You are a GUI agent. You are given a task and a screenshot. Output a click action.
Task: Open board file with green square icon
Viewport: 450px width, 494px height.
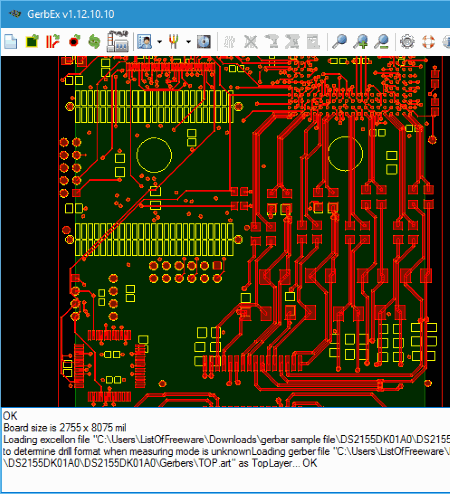32,42
